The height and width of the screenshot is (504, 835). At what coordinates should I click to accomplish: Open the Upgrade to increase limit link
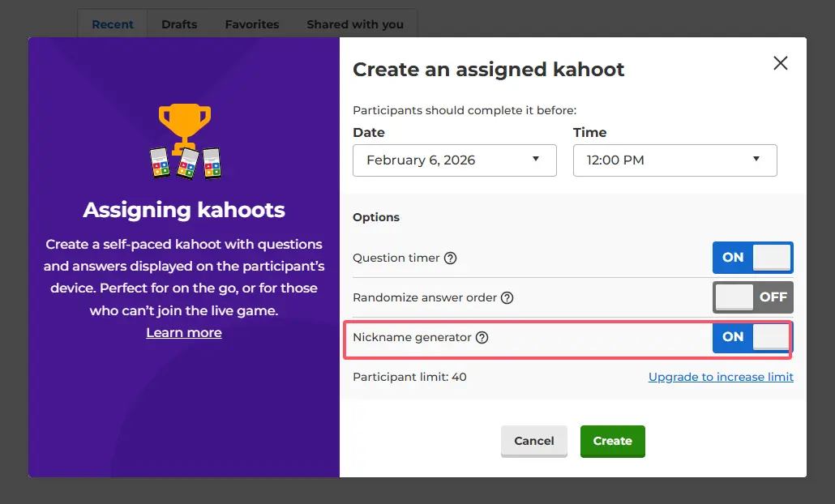[721, 377]
